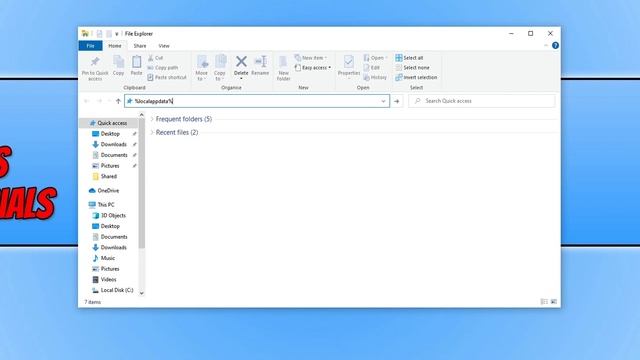Open pinned Documents under Quick access
This screenshot has height=360, width=640.
click(x=113, y=155)
